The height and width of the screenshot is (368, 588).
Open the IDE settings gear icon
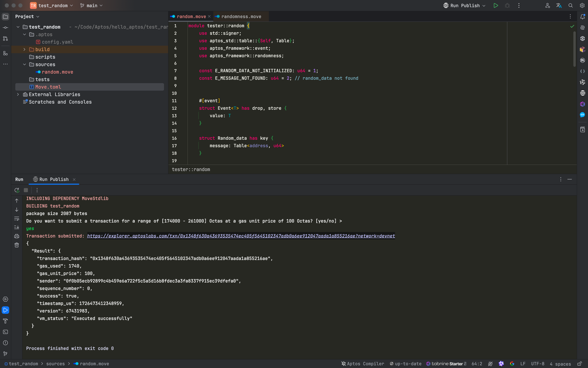(x=582, y=6)
